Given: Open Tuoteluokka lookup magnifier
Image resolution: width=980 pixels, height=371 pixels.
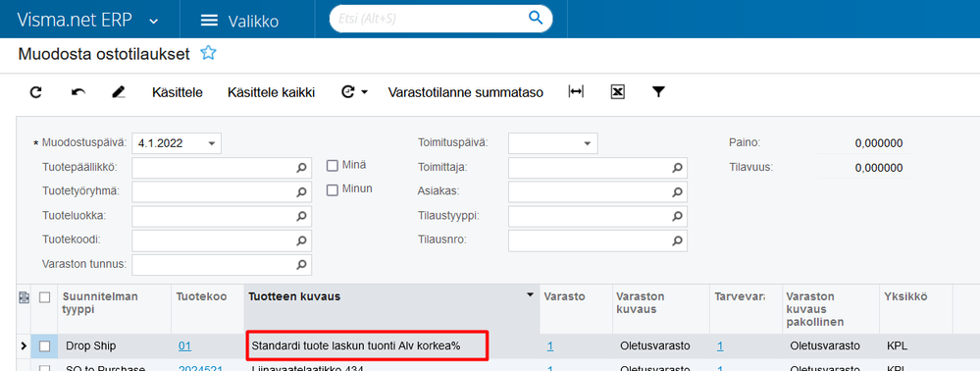Looking at the screenshot, I should [x=301, y=216].
